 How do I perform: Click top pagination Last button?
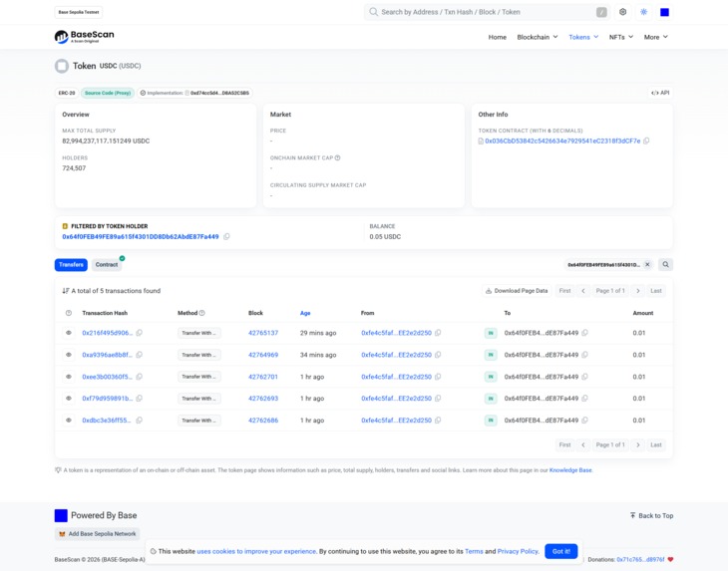(x=656, y=291)
